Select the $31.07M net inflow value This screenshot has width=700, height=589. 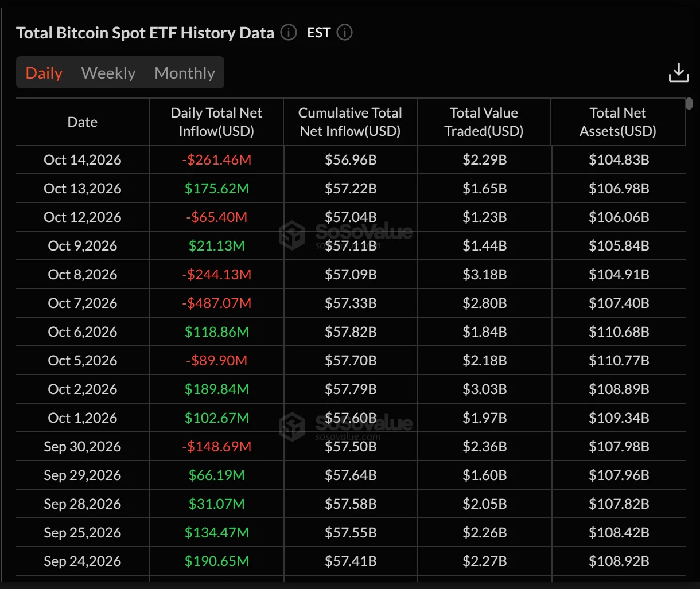pyautogui.click(x=216, y=504)
